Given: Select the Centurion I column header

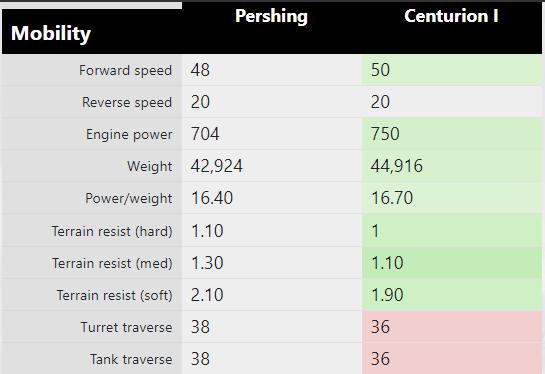Looking at the screenshot, I should pos(451,16).
